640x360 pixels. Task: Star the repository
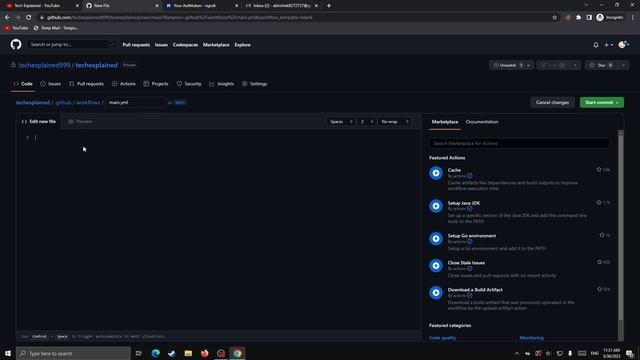point(602,65)
